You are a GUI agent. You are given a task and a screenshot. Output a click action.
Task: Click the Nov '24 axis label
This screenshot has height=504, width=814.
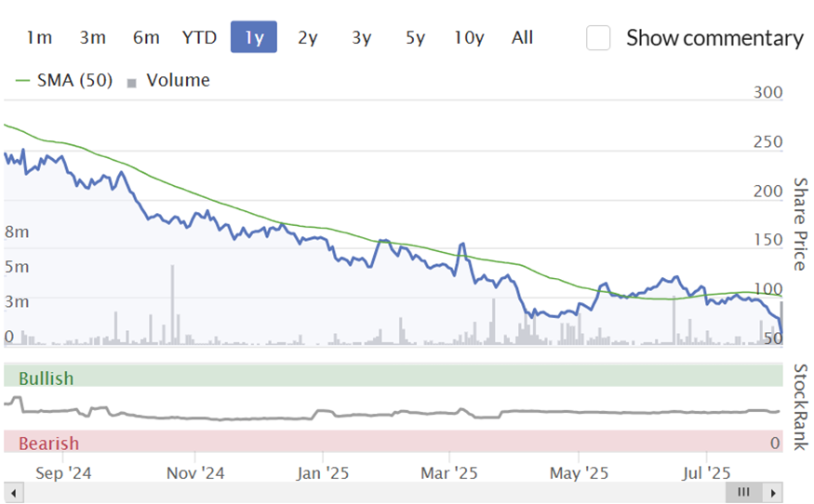(195, 473)
